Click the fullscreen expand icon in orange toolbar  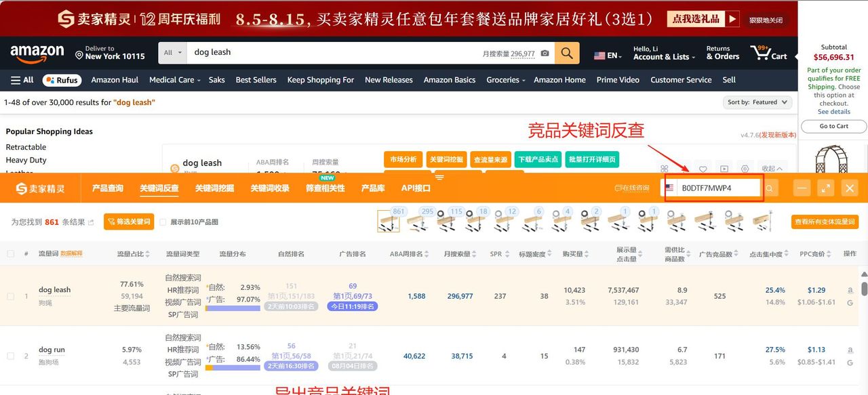(825, 188)
